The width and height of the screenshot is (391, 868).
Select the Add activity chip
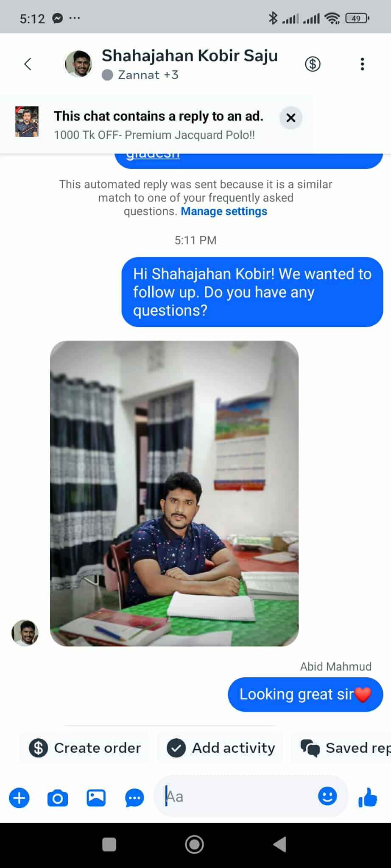(221, 748)
